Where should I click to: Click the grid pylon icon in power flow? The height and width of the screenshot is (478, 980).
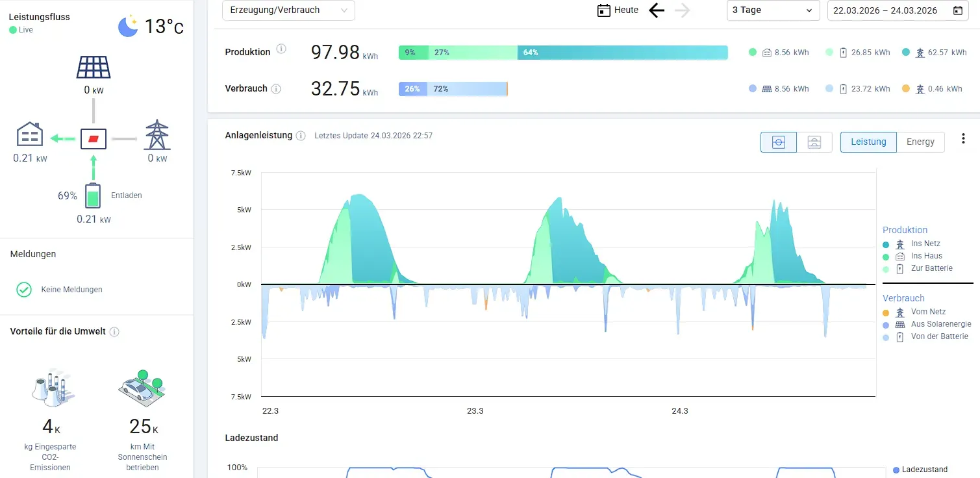(156, 134)
